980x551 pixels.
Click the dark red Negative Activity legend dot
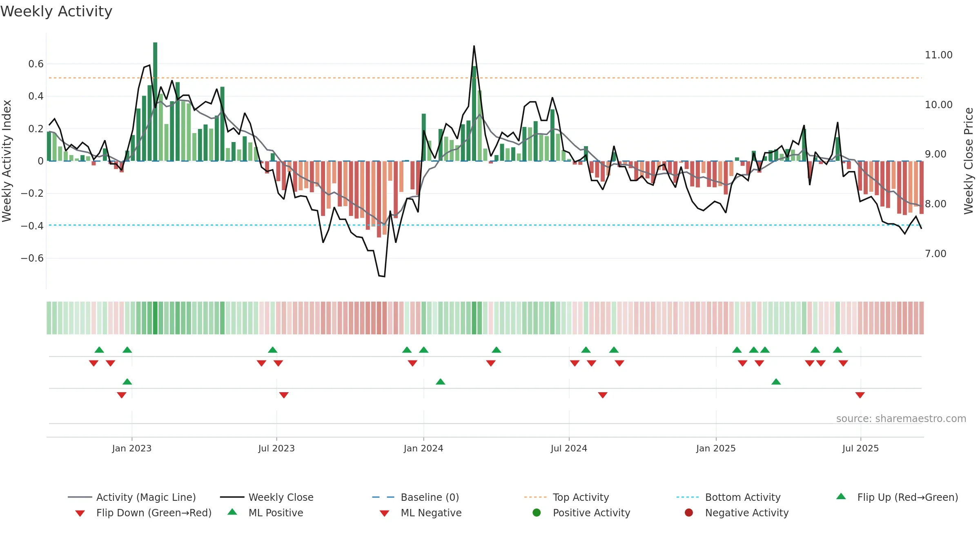[689, 512]
